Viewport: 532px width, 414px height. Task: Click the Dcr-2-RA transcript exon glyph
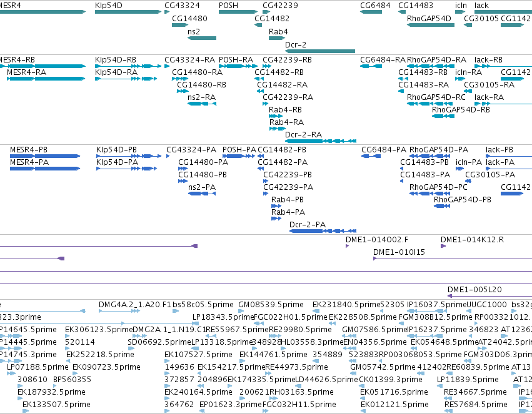tap(321, 141)
